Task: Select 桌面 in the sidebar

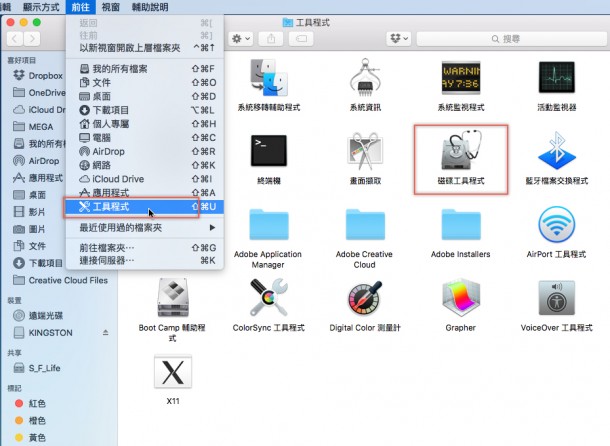Action: [x=29, y=195]
